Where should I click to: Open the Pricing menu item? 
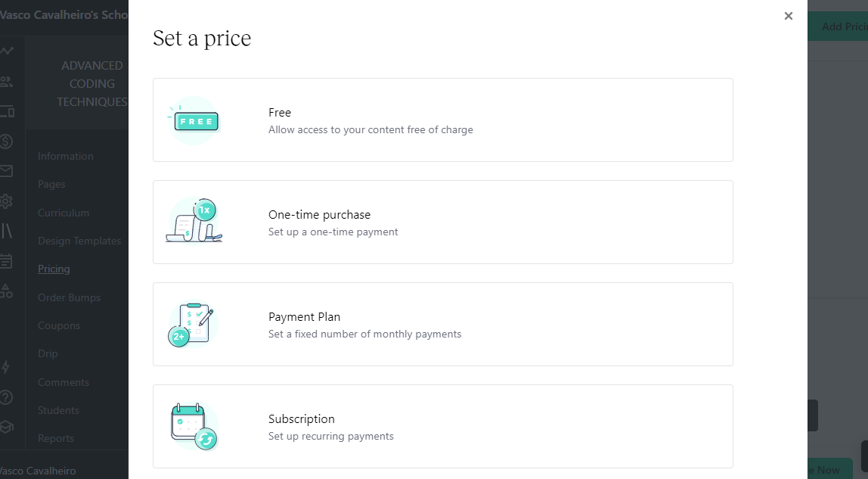[x=54, y=269]
